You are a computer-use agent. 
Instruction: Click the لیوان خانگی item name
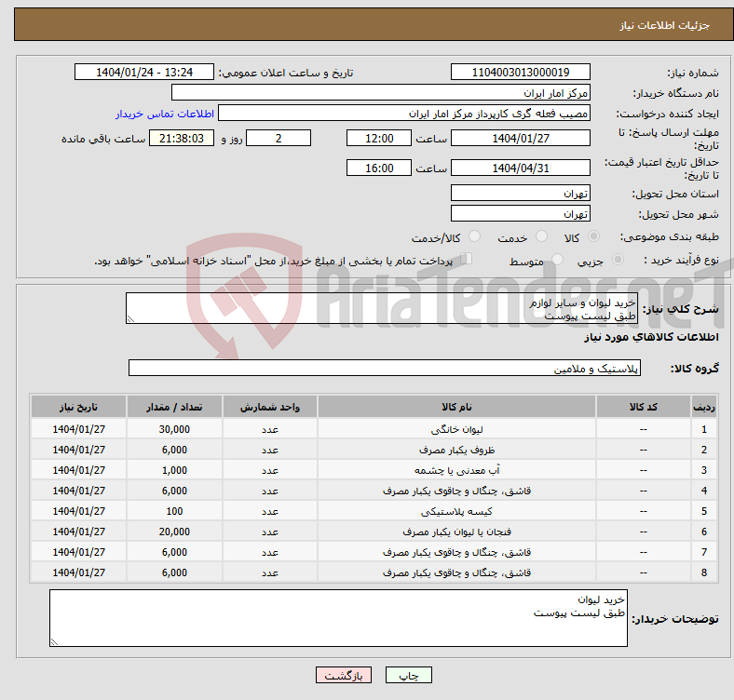pos(456,429)
